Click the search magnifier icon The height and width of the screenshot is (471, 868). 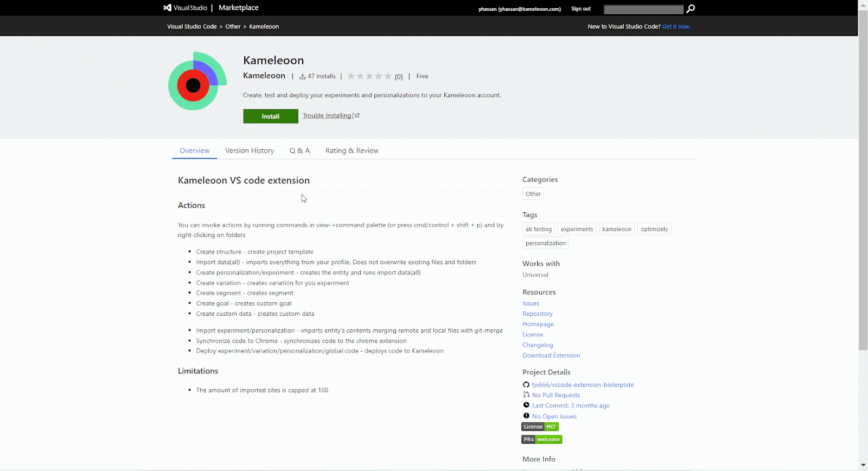point(690,9)
